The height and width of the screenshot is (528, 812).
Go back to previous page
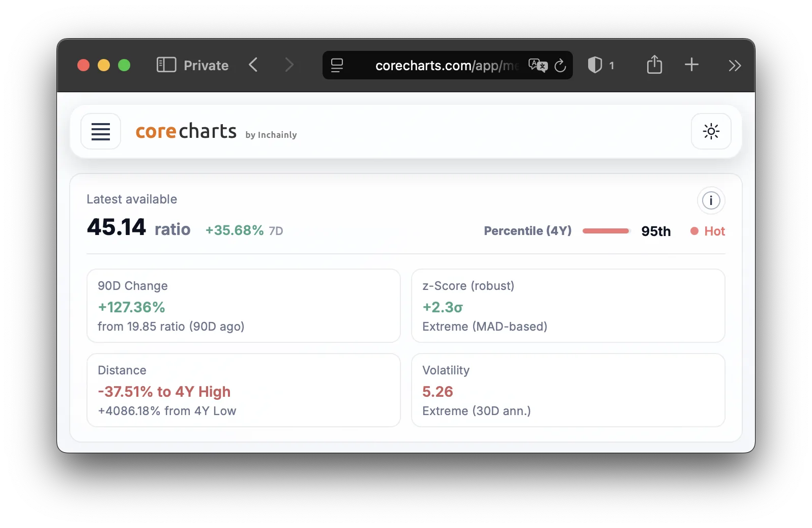pyautogui.click(x=253, y=65)
